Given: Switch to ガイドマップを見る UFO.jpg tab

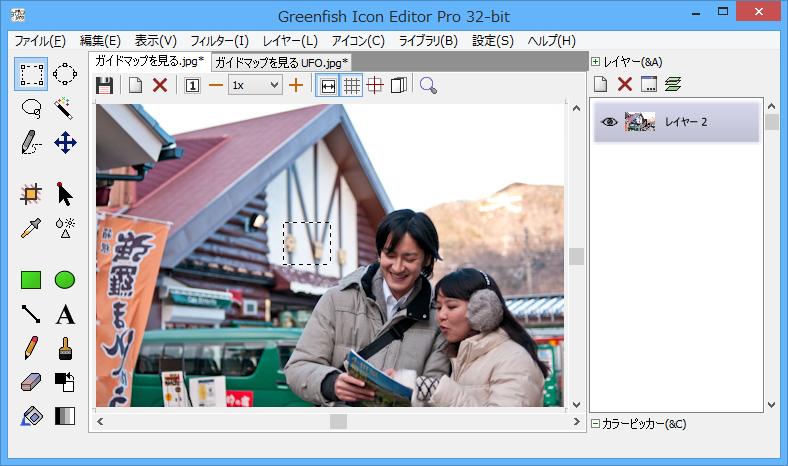Looking at the screenshot, I should [x=281, y=62].
